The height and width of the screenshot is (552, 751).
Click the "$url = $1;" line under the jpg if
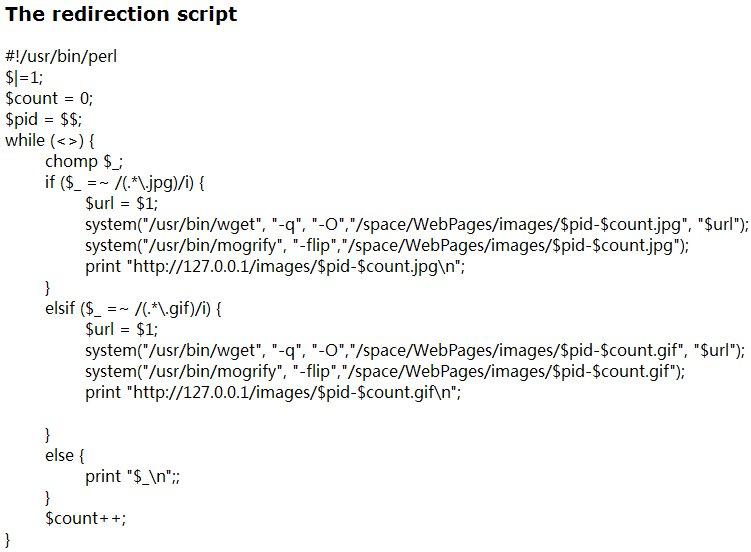[x=122, y=204]
